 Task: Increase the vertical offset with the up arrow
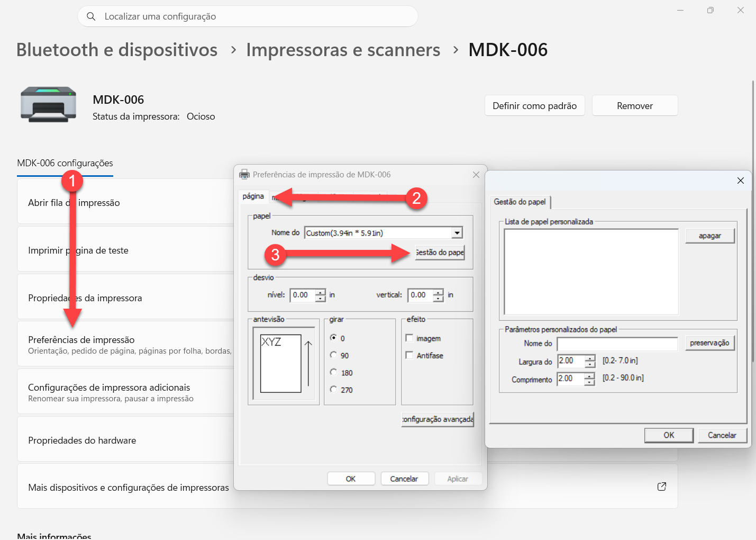439,292
